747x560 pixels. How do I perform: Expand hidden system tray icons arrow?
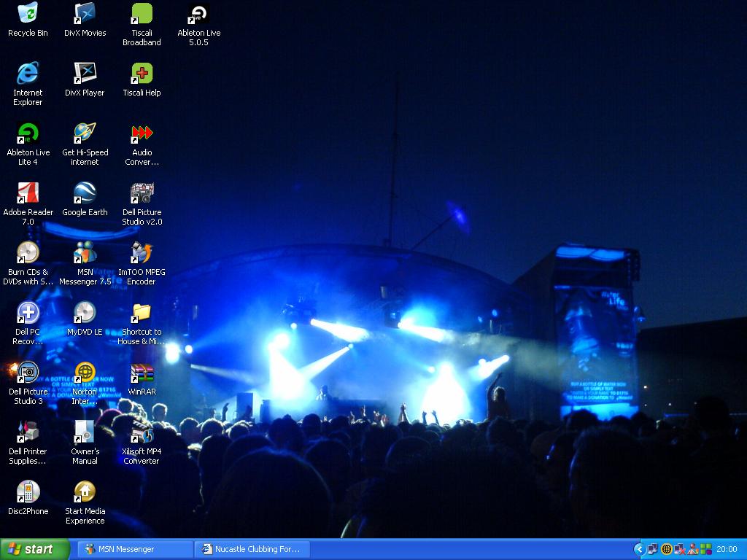[x=640, y=549]
